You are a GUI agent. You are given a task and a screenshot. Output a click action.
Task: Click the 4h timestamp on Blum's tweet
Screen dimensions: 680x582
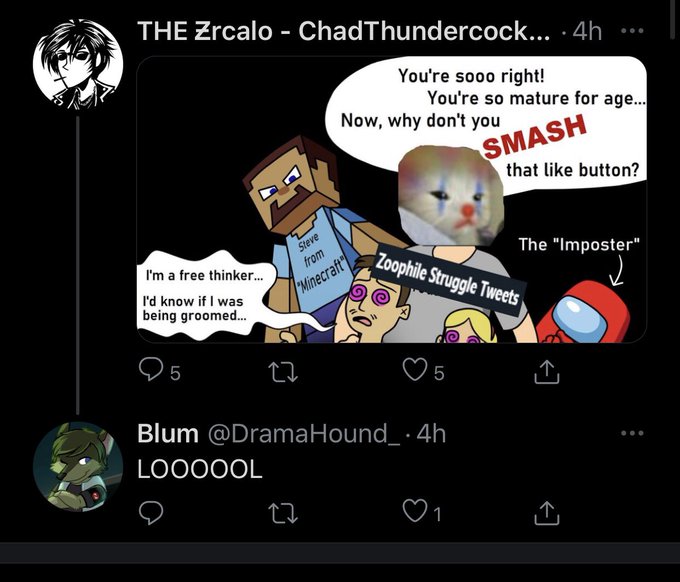click(432, 433)
